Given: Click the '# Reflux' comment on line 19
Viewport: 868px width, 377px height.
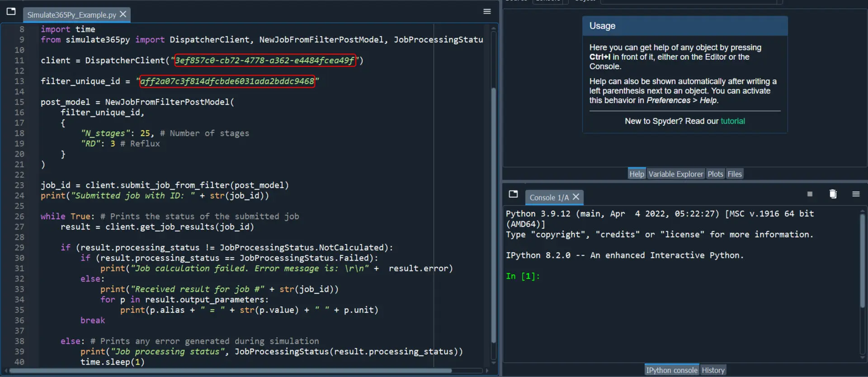Looking at the screenshot, I should 140,144.
